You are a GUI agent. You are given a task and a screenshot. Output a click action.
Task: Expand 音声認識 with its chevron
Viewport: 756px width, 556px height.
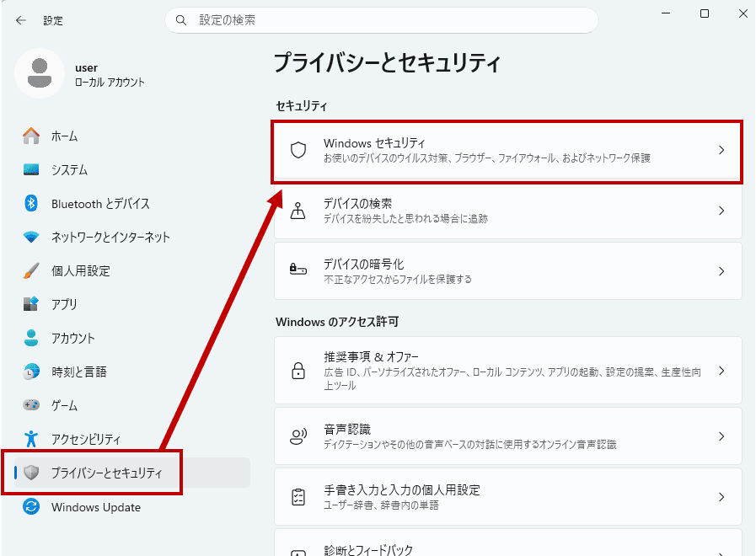[721, 436]
